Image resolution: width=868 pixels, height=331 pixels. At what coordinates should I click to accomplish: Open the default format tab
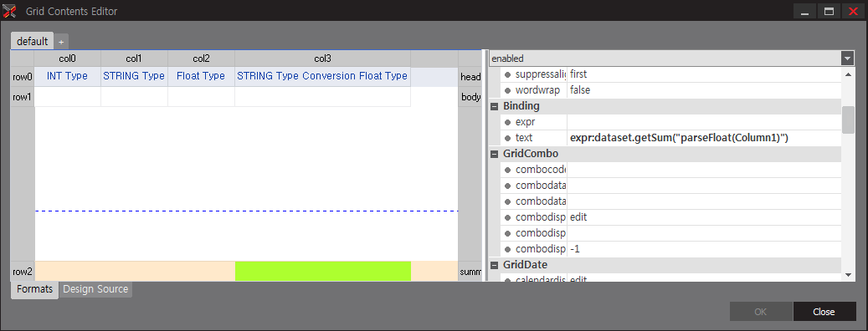[32, 42]
